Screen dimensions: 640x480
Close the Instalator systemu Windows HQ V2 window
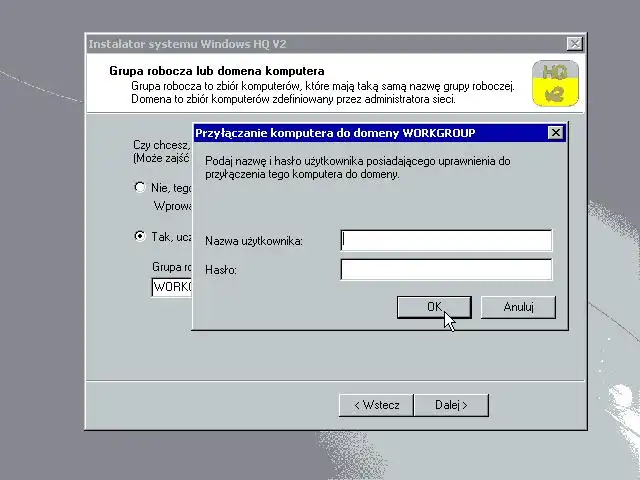click(574, 43)
